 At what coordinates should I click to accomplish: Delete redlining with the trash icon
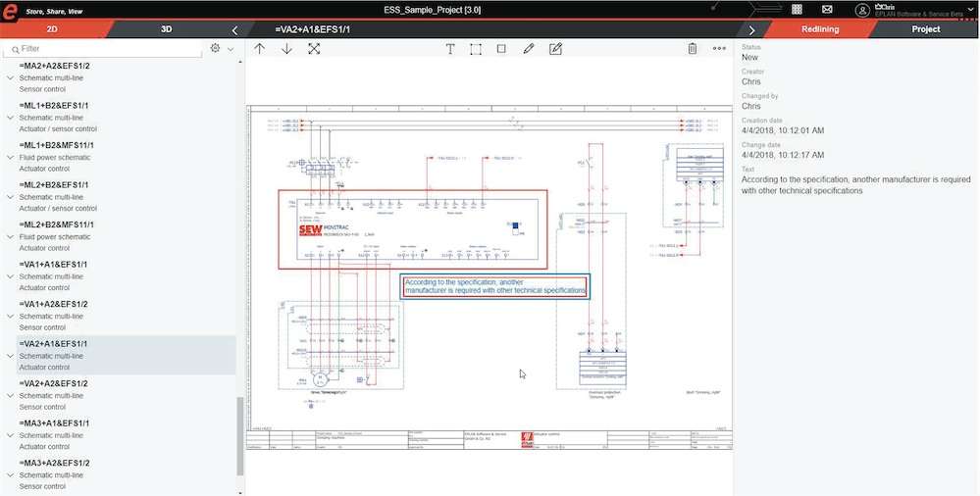692,48
